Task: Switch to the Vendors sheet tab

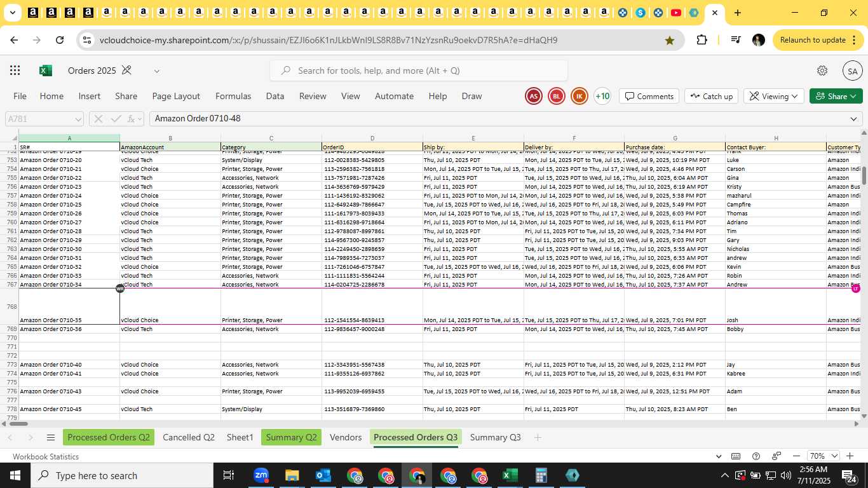Action: [346, 437]
